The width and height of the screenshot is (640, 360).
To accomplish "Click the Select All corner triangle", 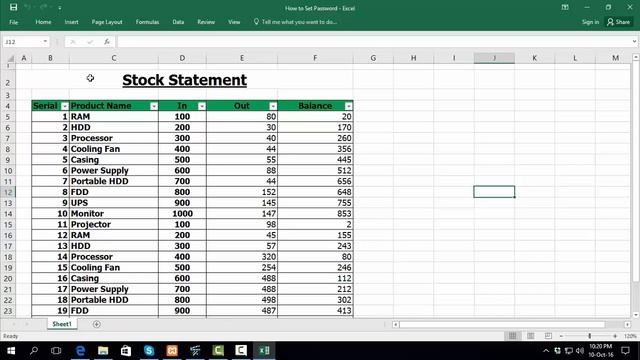I will (x=10, y=58).
